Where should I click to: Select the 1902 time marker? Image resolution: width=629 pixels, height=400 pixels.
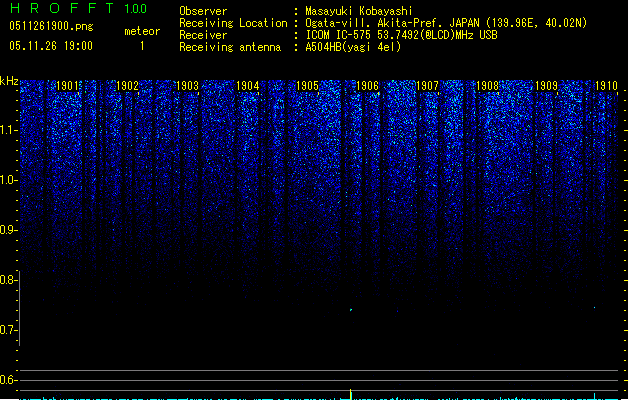(x=128, y=87)
